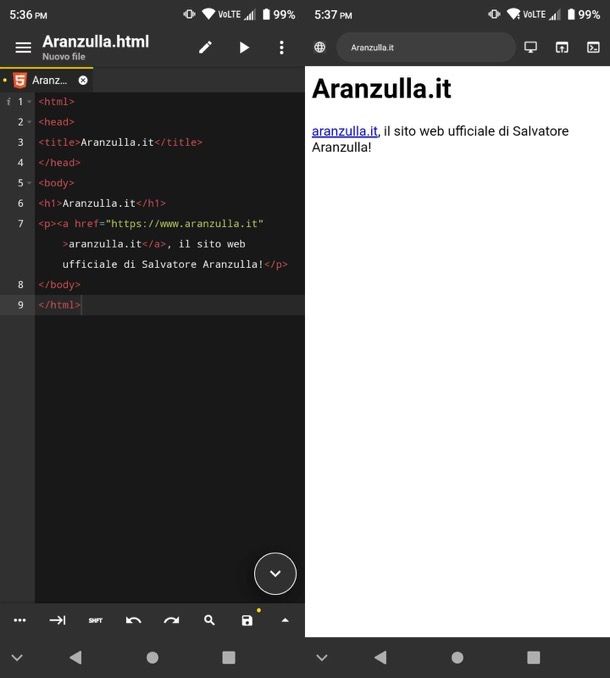Hide the keyboard with the left navigation chevron
610x678 pixels.
pos(17,658)
